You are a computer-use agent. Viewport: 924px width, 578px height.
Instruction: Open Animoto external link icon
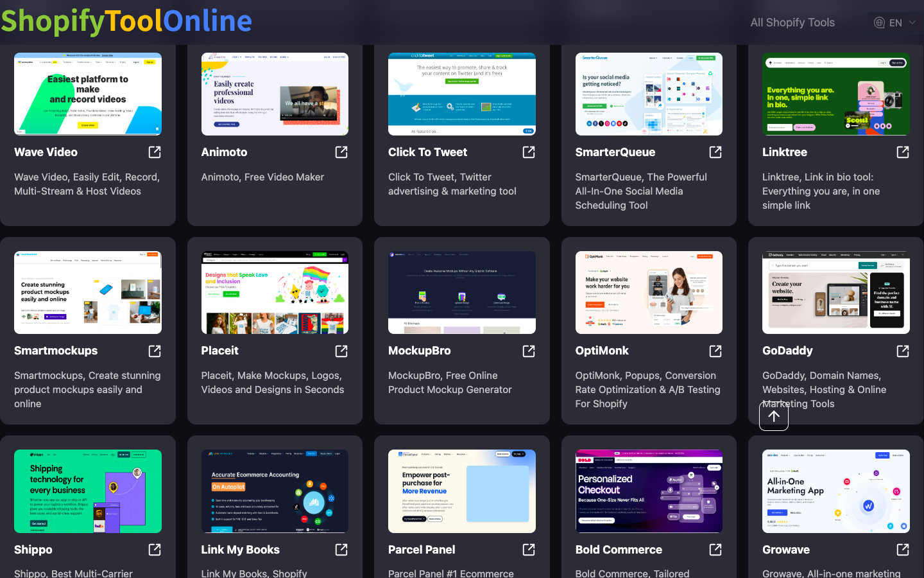[x=341, y=152]
